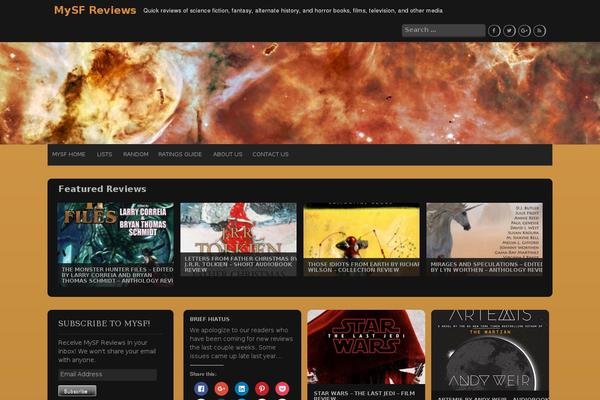600x400 pixels.
Task: Open the Star Wars – The Last Jedi – Film Review title link
Action: tap(364, 395)
